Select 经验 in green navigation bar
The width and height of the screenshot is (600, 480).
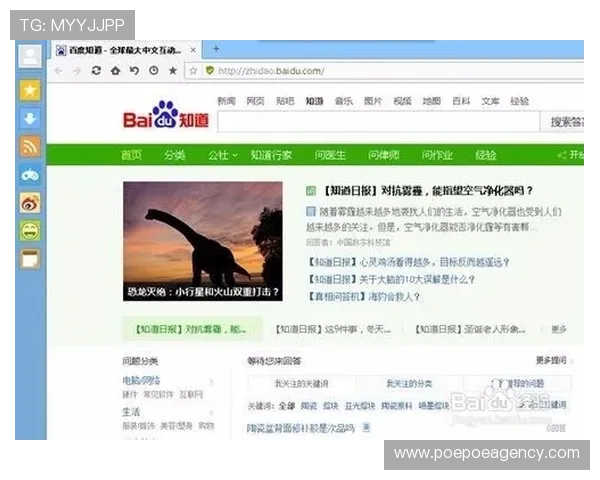click(486, 155)
